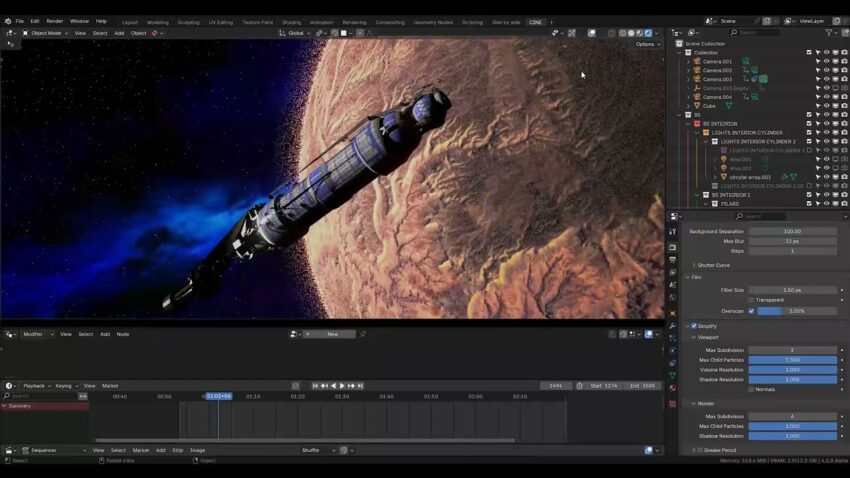Screen dimensions: 850x478
Task: Open the Render menu
Action: click(x=55, y=21)
